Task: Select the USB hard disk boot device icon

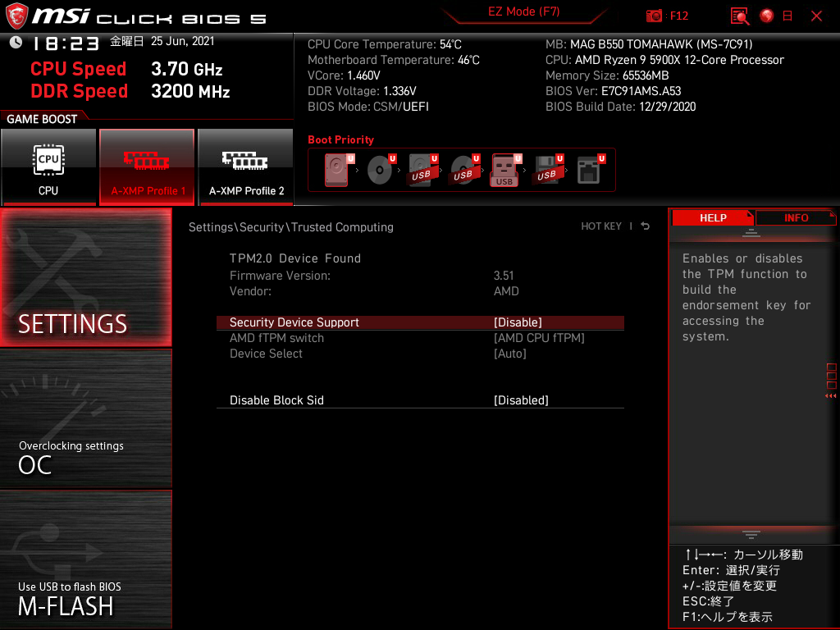Action: [x=422, y=170]
